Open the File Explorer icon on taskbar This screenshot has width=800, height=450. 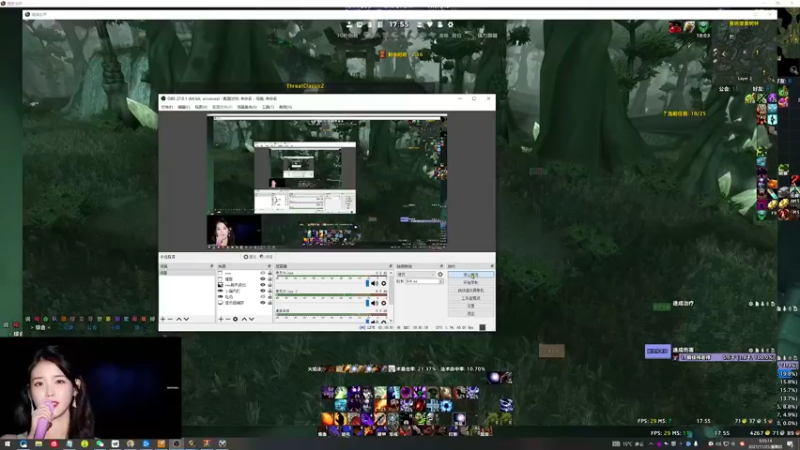point(39,444)
